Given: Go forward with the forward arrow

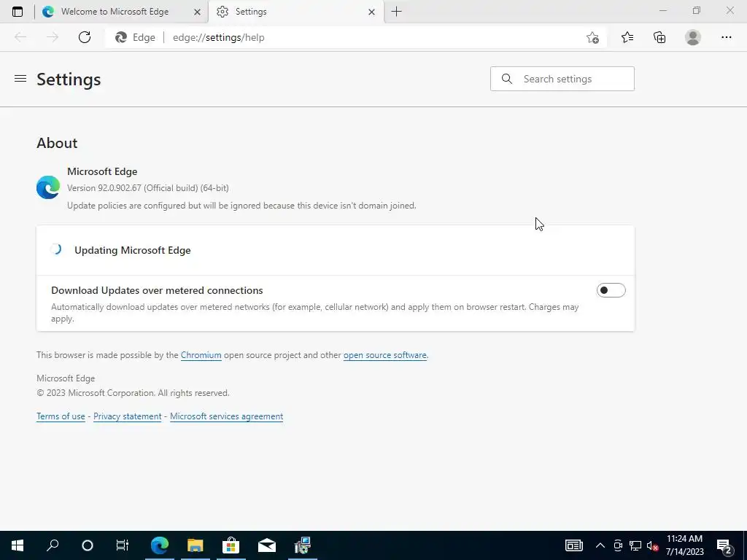Looking at the screenshot, I should pyautogui.click(x=53, y=37).
